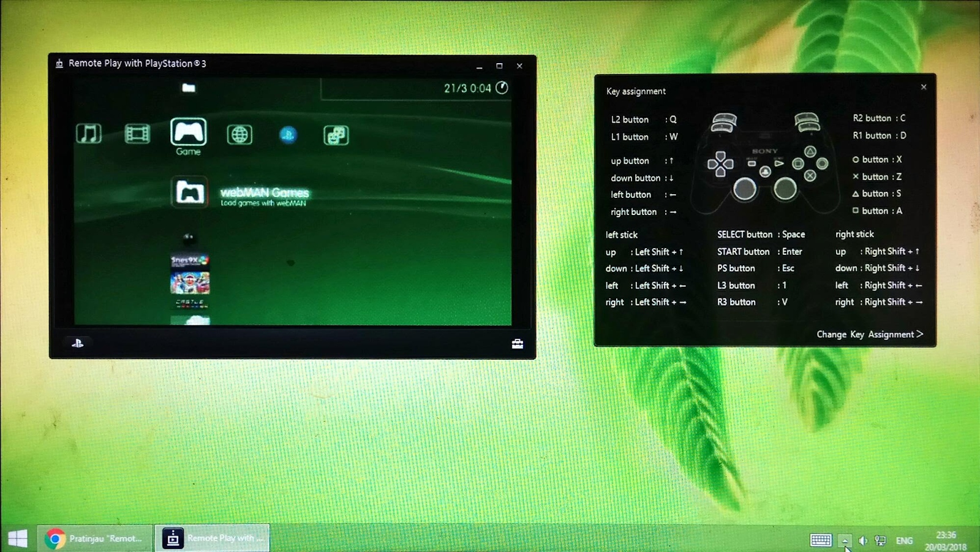Click the clock icon beside 21/3 0:04
This screenshot has height=552, width=980.
pyautogui.click(x=502, y=88)
